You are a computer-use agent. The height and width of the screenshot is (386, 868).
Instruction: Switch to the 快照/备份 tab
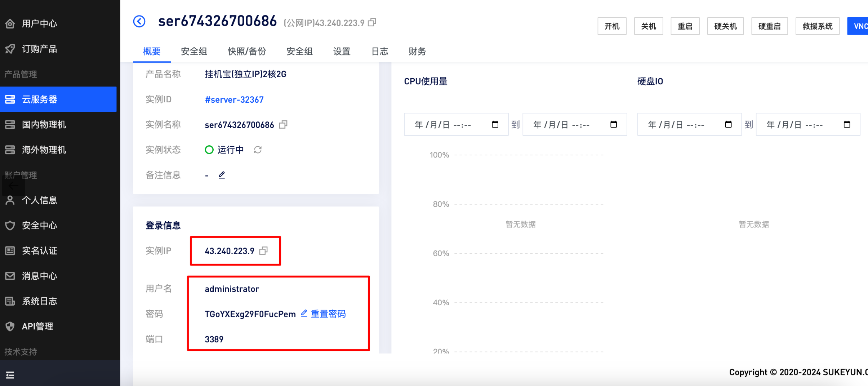[x=247, y=52]
